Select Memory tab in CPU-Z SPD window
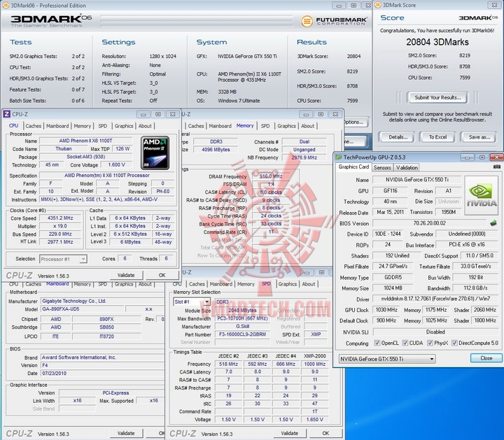 (x=246, y=284)
